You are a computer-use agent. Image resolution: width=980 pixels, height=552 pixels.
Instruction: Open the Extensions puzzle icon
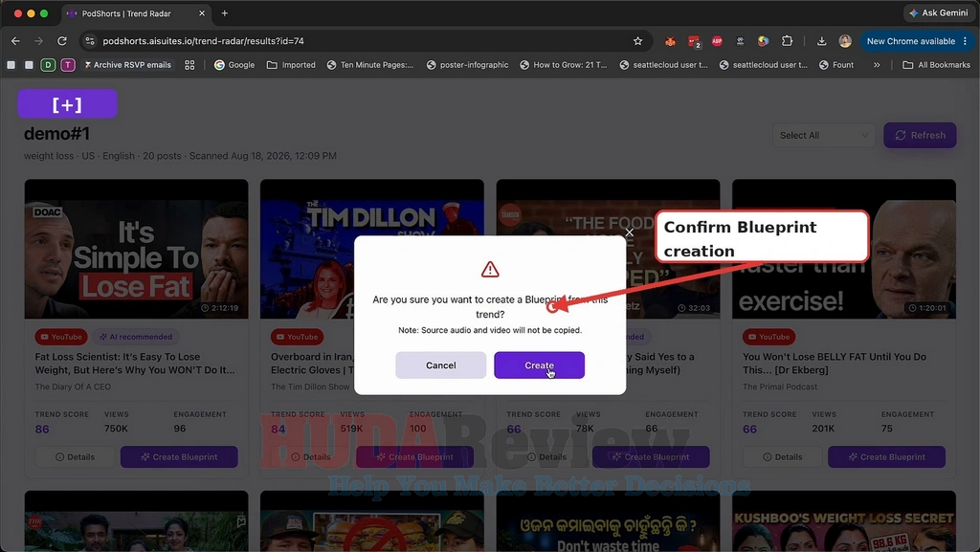click(x=787, y=41)
